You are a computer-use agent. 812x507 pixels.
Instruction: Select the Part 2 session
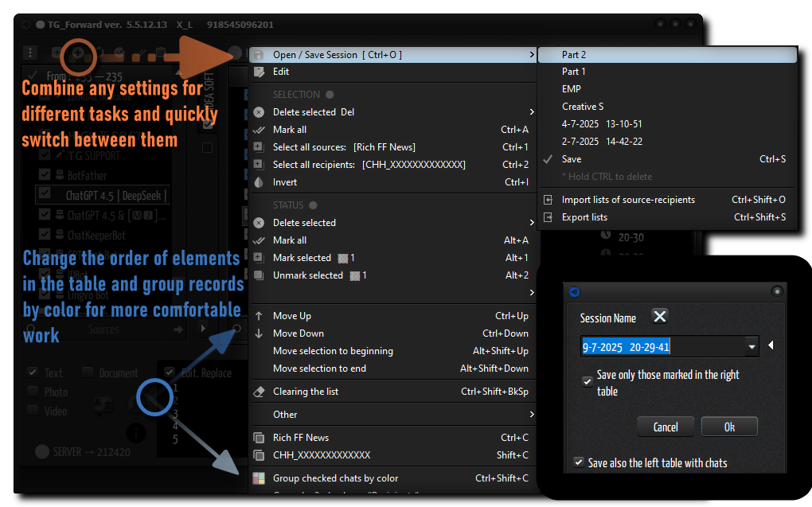click(x=668, y=55)
